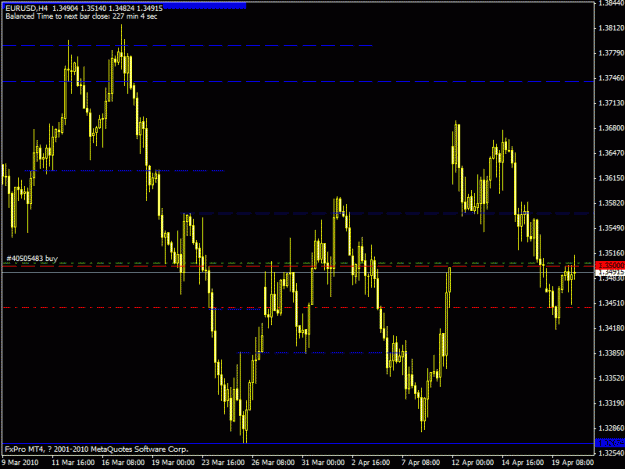Click the EURUSD,H4 chart title text
Screen dimensions: 625x469
pos(84,8)
